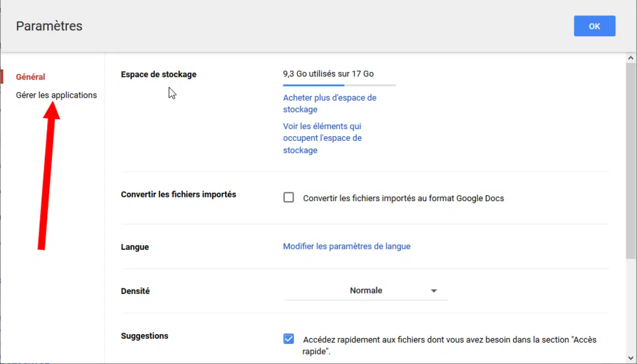Click the Paramètres dialog title
The width and height of the screenshot is (637, 364).
pyautogui.click(x=49, y=26)
